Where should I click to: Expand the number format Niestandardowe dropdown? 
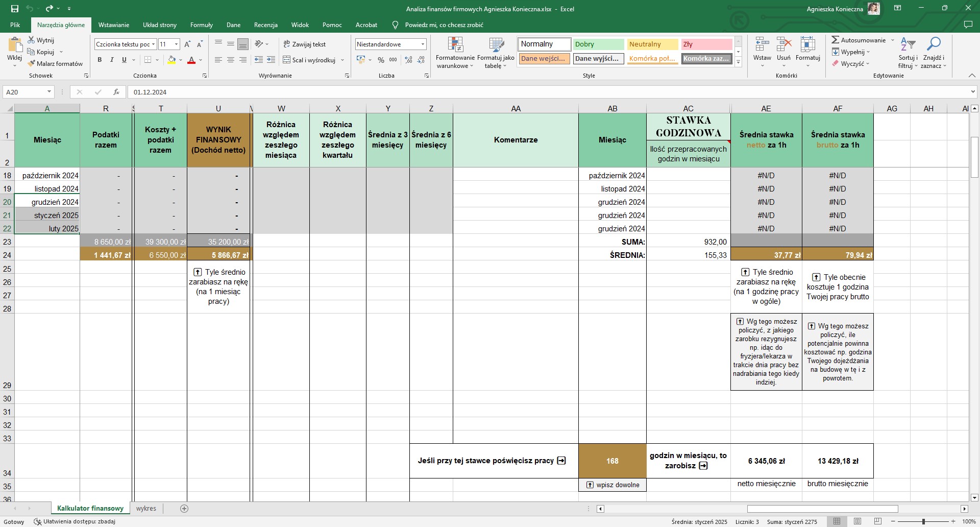tap(423, 44)
